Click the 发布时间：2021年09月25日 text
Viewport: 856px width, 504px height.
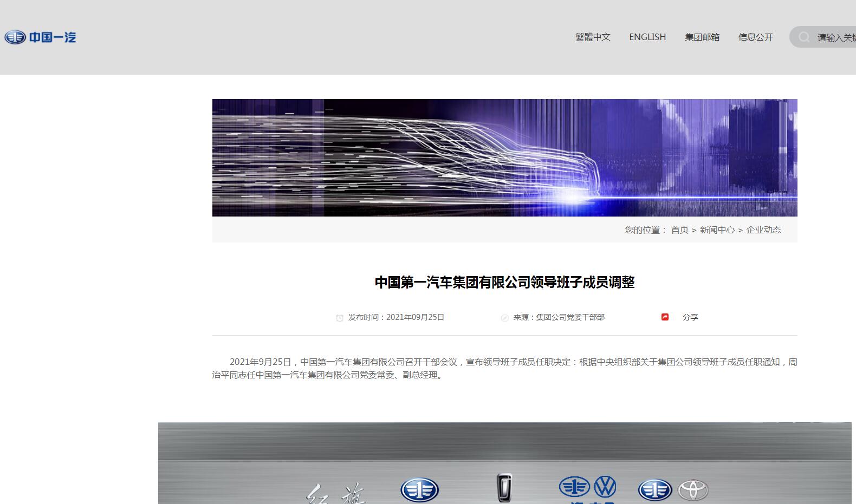click(x=396, y=317)
